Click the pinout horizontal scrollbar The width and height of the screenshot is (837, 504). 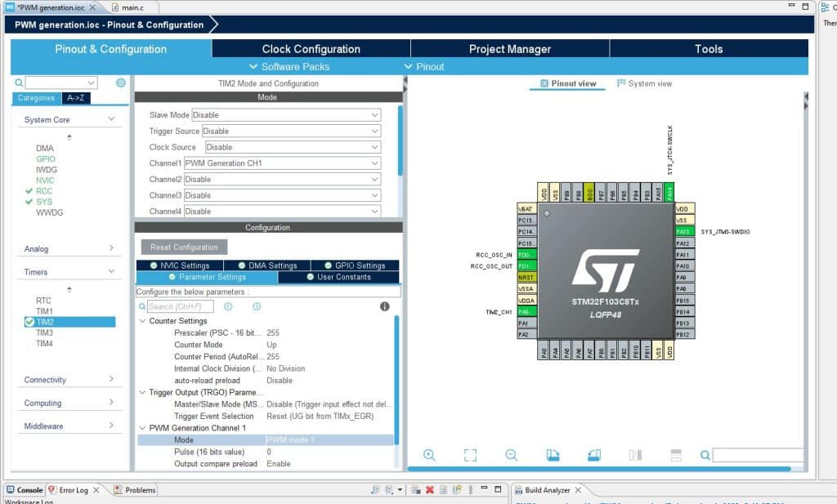coord(599,469)
